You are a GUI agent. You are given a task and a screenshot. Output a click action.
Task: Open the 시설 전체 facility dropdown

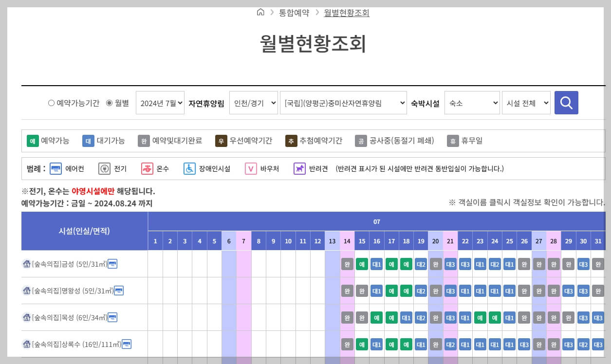(x=526, y=103)
